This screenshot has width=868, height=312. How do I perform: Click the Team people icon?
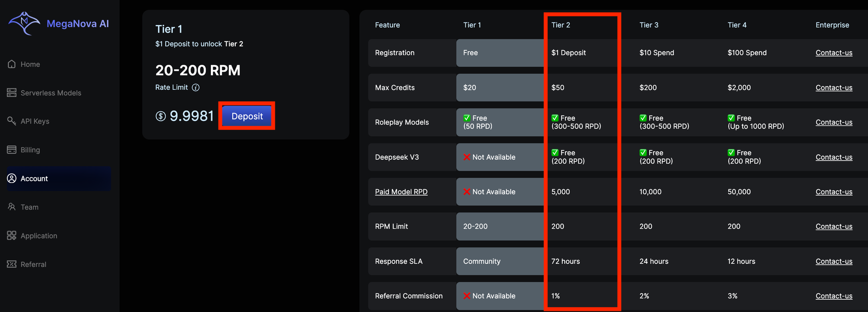point(11,207)
